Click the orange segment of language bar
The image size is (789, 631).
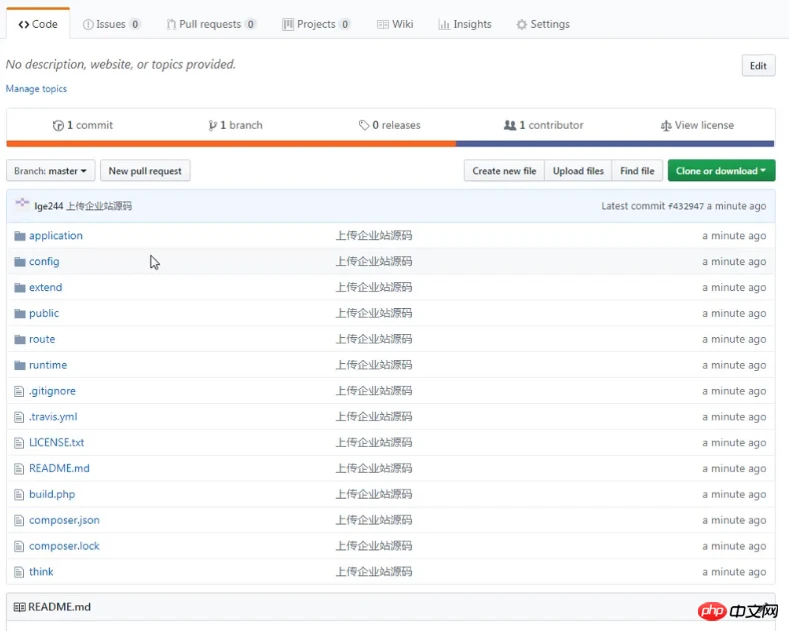pyautogui.click(x=231, y=144)
